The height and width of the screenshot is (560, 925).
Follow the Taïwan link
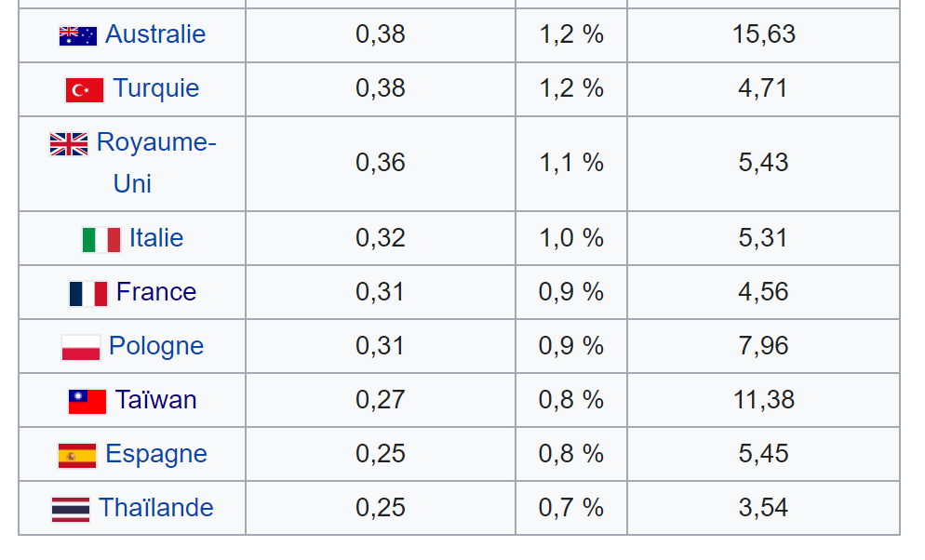click(156, 400)
